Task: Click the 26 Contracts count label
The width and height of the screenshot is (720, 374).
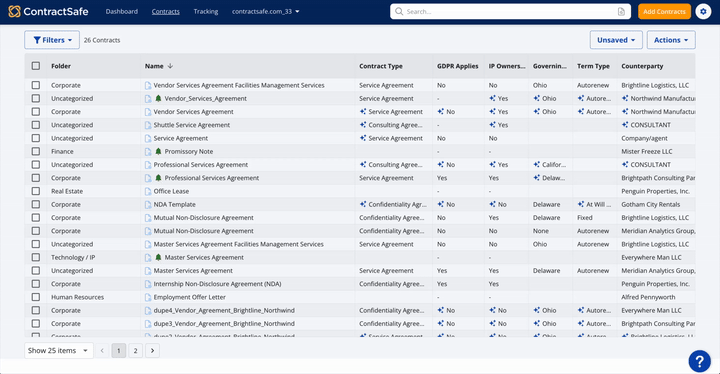Action: coord(102,40)
